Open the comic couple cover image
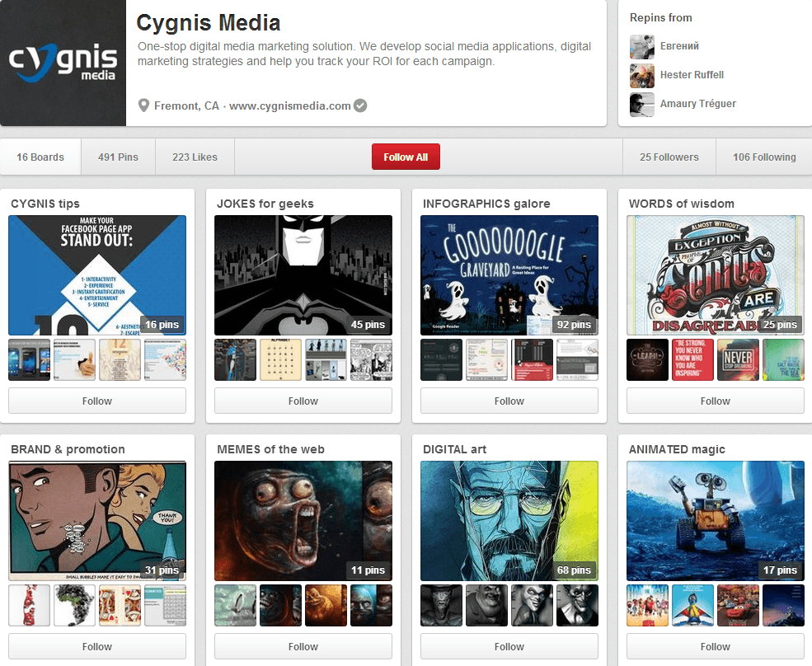The image size is (812, 666). pos(96,520)
